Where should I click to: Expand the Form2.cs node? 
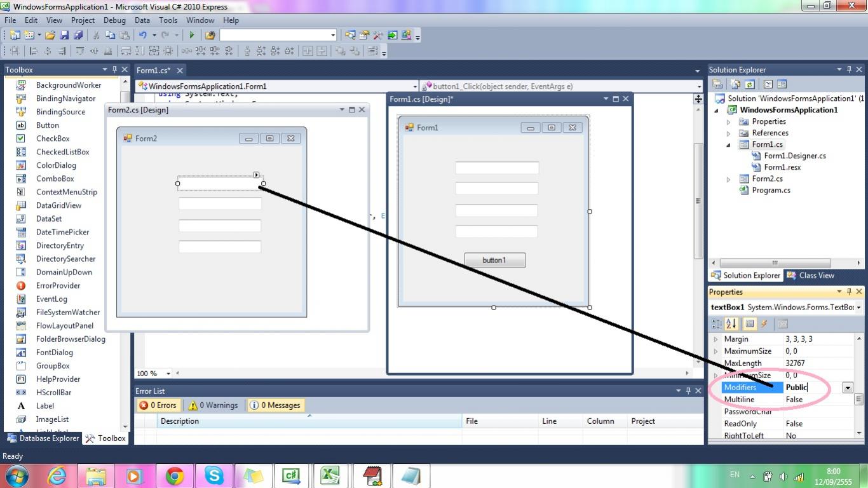pos(729,179)
